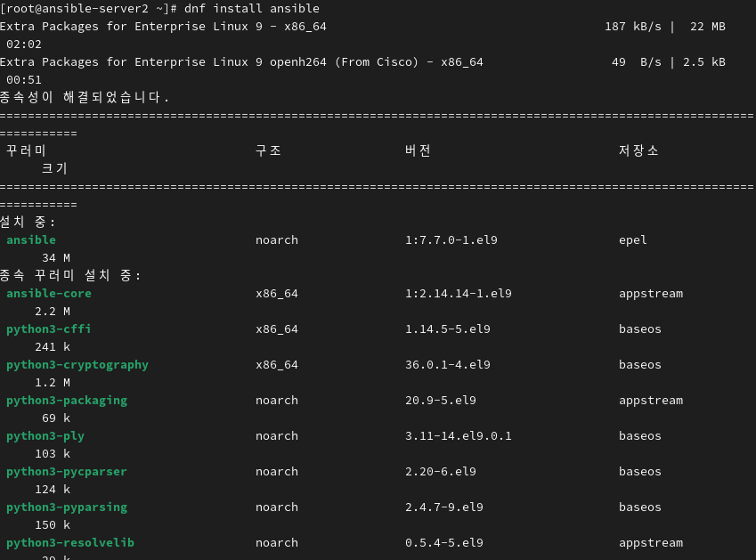Screen dimensions: 756x560
Task: Click the '2.2 M' size of ansible-core
Action: click(53, 312)
